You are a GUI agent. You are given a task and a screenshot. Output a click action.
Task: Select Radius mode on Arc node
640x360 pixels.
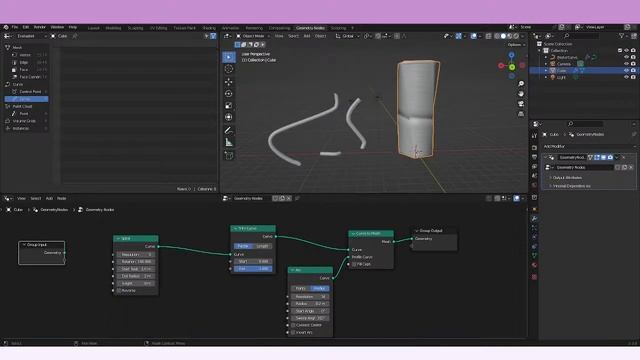[320, 289]
